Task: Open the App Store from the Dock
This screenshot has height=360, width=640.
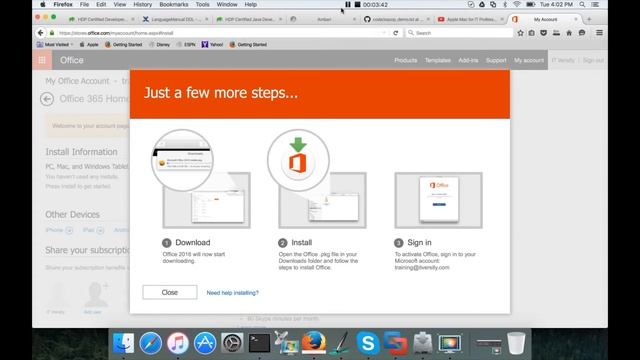Action: tap(205, 343)
